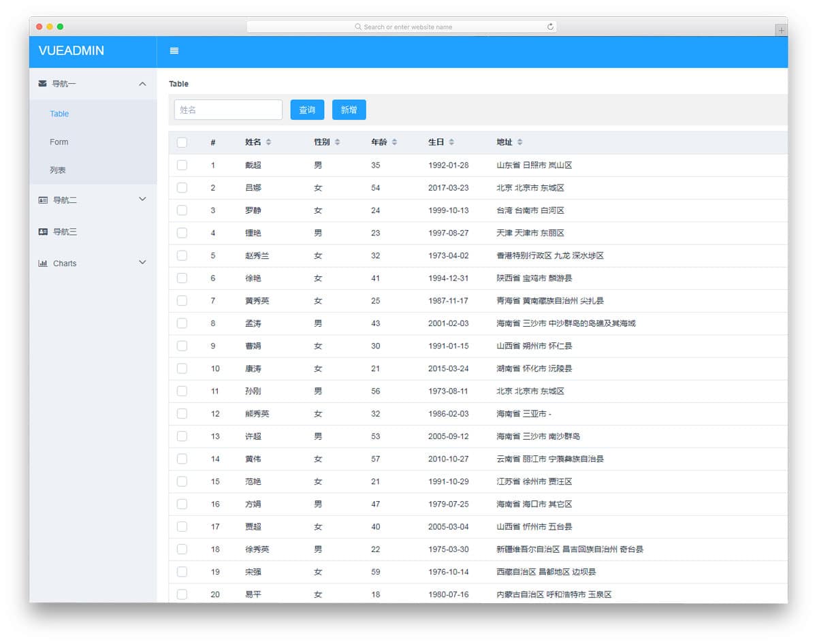
Task: Click the 新增 button to add record
Action: [349, 110]
